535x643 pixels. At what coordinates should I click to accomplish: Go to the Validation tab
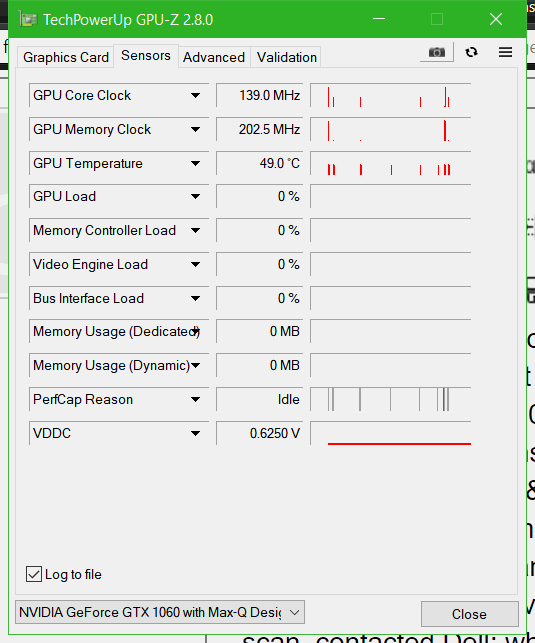[287, 57]
